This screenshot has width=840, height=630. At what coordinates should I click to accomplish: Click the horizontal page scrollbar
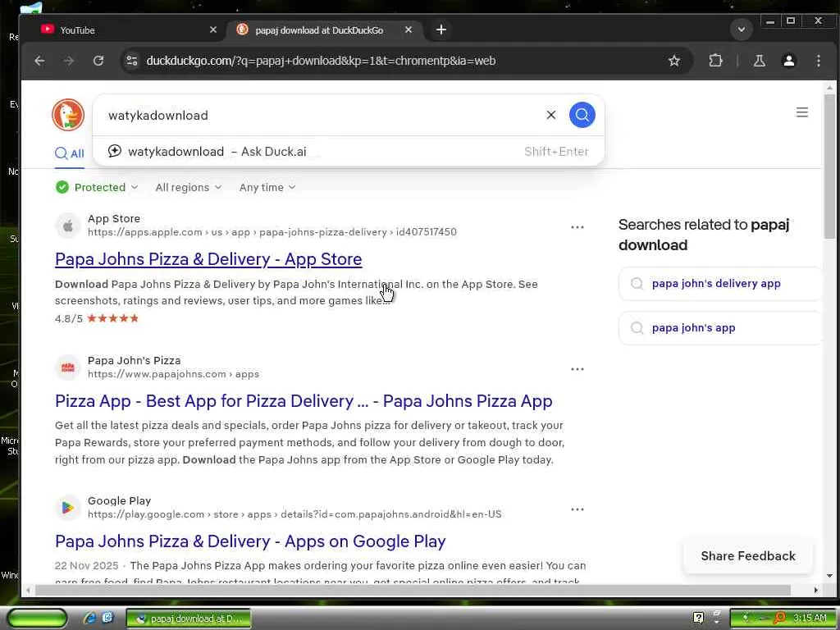(413, 590)
